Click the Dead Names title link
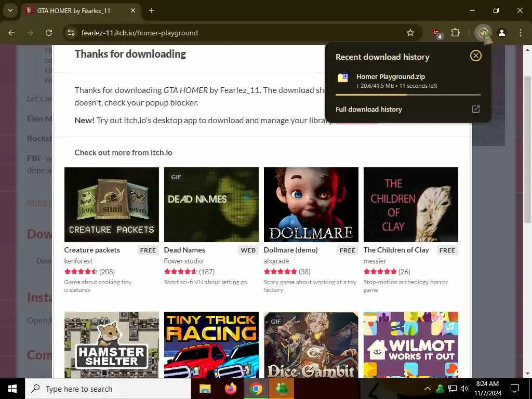532x399 pixels. tap(184, 250)
